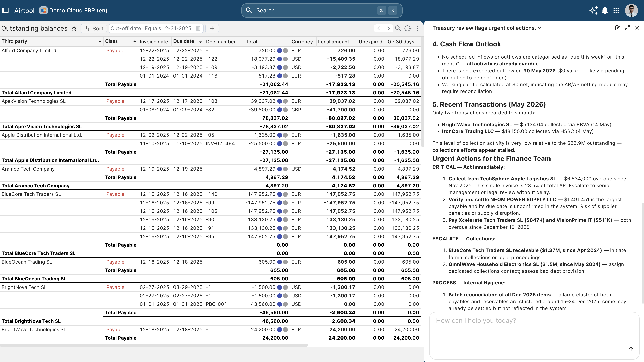Click Total Alfard Company Limited row

pyautogui.click(x=211, y=93)
